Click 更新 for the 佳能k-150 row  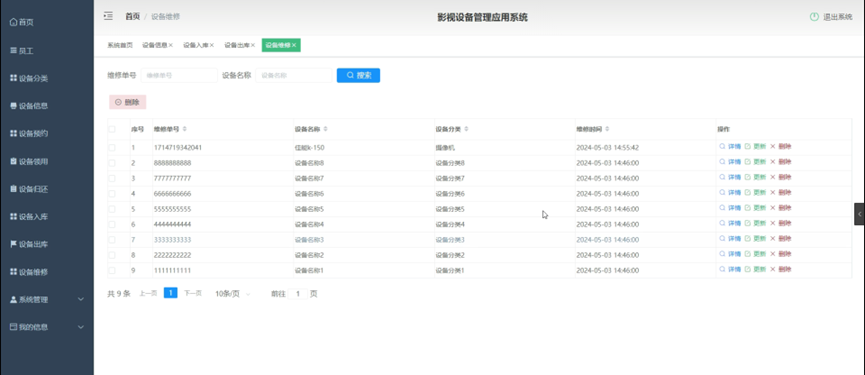click(755, 147)
